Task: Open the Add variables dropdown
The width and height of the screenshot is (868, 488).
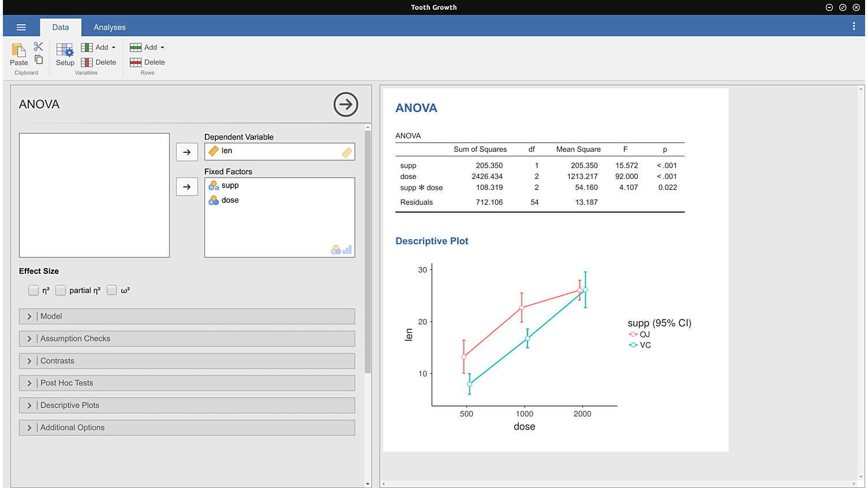Action: 99,47
